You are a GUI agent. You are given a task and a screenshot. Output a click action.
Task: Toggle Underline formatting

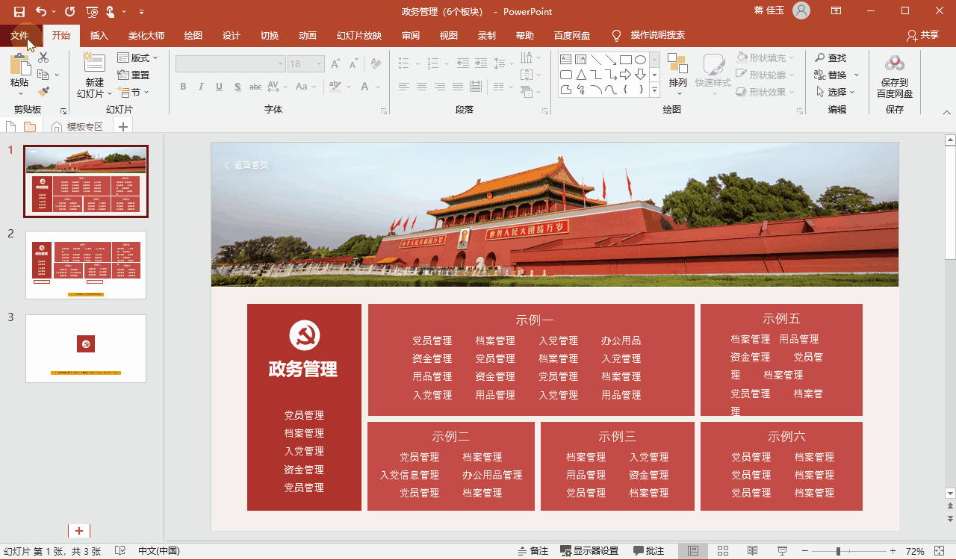coord(219,87)
